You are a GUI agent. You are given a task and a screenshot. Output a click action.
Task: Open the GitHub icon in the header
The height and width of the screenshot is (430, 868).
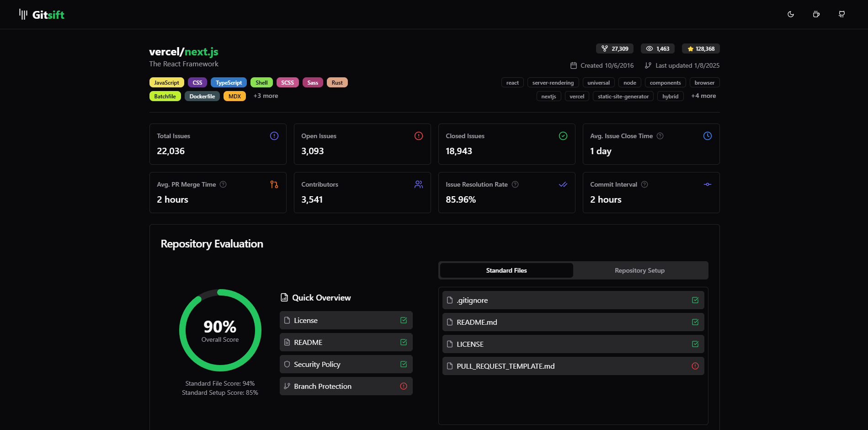(842, 14)
